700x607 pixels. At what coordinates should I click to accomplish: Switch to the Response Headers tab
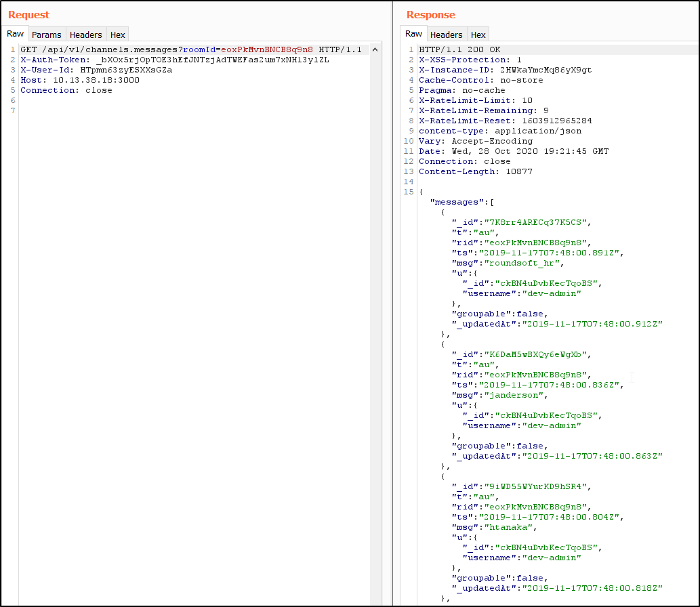click(447, 35)
